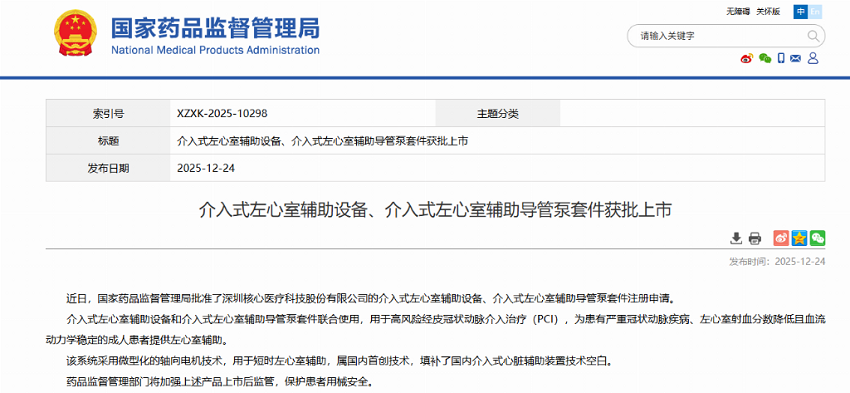Click the 标题 label cell
850x393 pixels.
108,141
